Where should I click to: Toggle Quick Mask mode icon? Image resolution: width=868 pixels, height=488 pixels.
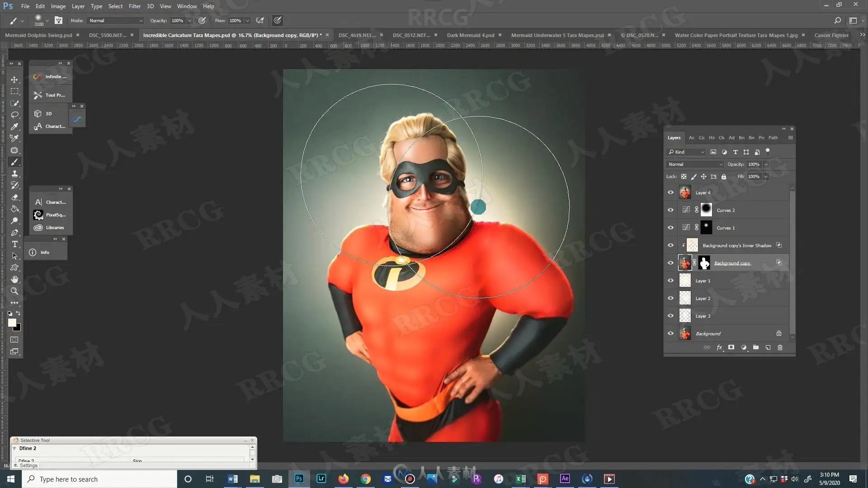pyautogui.click(x=14, y=340)
